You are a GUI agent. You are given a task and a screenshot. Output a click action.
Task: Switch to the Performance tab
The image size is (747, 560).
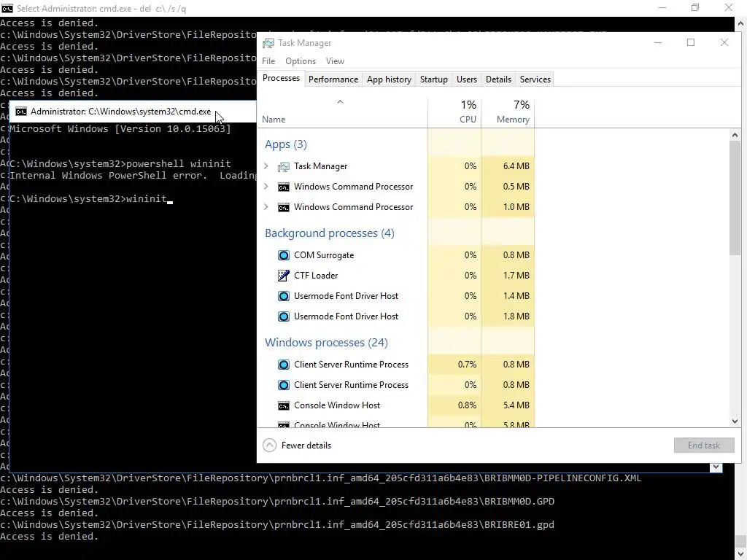click(333, 79)
